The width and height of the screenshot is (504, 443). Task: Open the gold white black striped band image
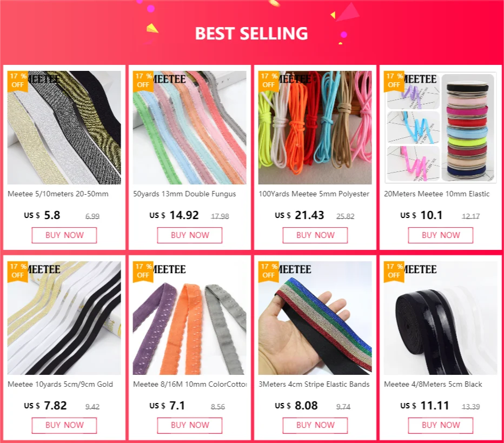click(64, 318)
